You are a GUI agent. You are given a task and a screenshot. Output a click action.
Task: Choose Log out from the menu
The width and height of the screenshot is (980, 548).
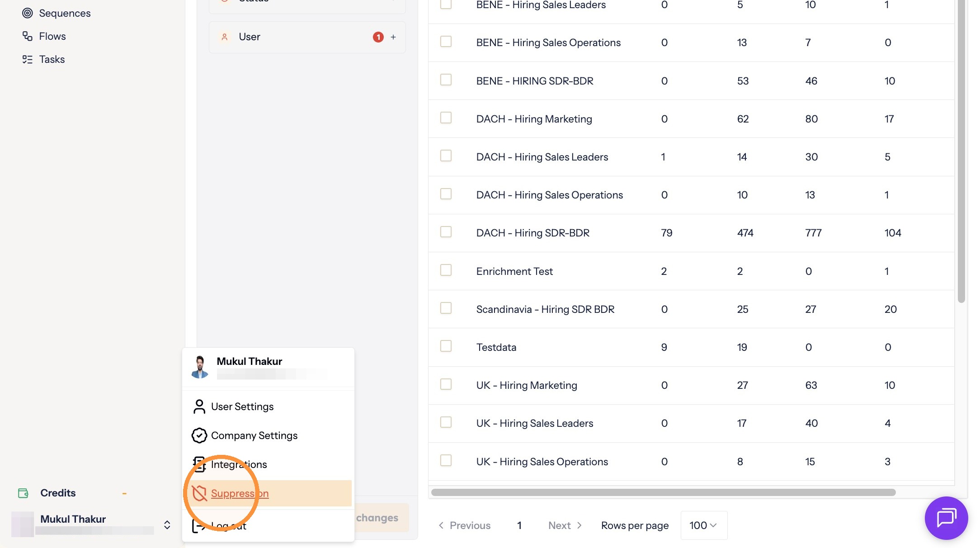(x=268, y=526)
